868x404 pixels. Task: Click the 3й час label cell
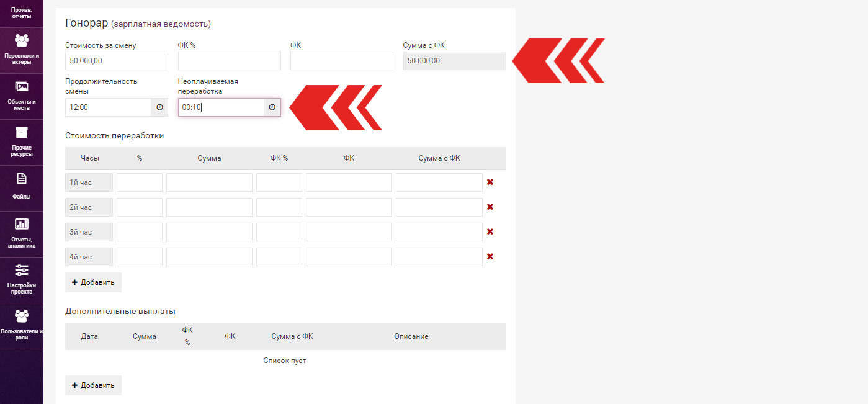[x=89, y=232]
